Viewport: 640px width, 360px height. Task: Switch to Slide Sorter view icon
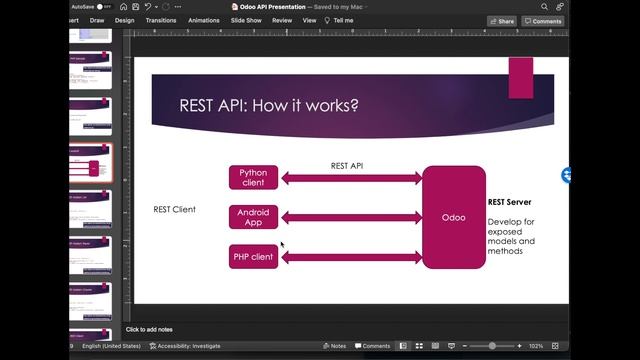pyautogui.click(x=419, y=346)
